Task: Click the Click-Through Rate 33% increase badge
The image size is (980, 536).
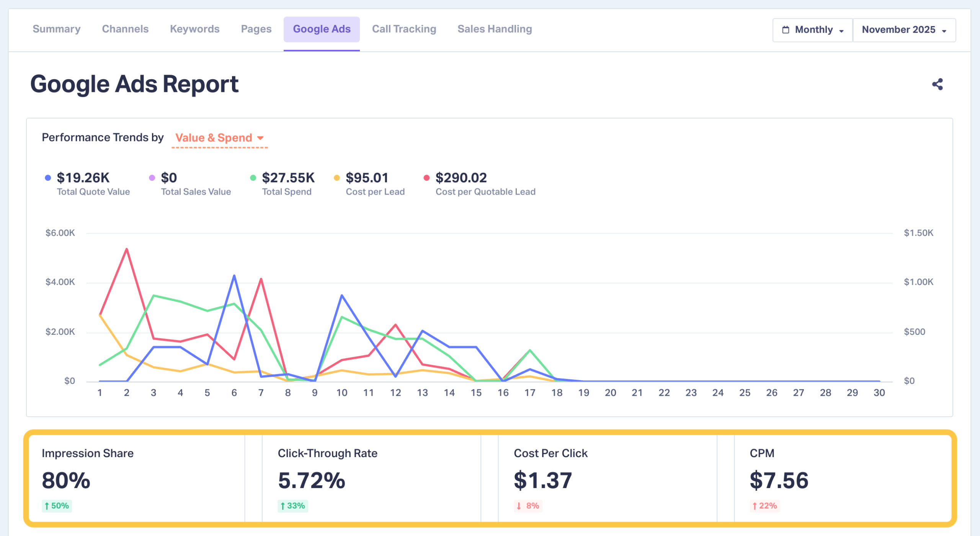Action: 293,506
